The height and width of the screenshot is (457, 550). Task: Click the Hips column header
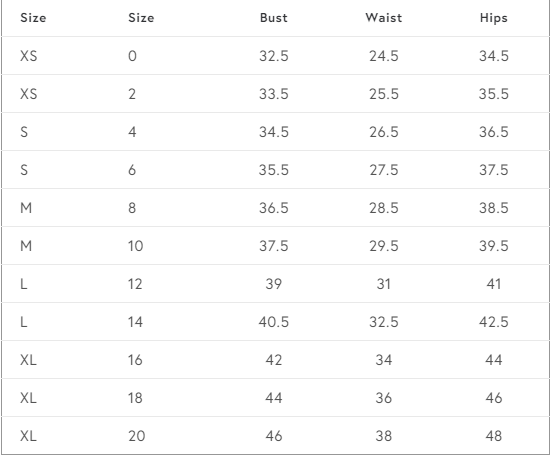(x=494, y=18)
